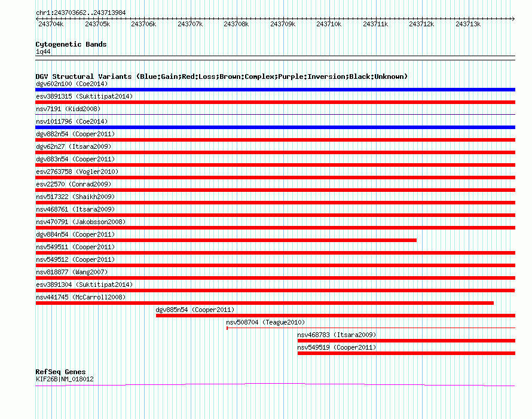532x419 pixels.
Task: Click the 243707k ruler tick label
Action: 190,24
